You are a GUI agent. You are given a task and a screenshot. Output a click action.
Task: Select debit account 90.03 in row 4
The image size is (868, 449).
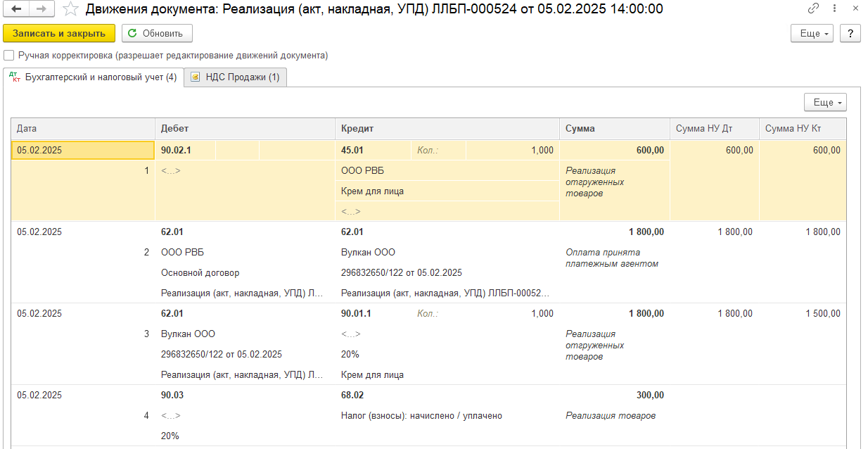[172, 395]
